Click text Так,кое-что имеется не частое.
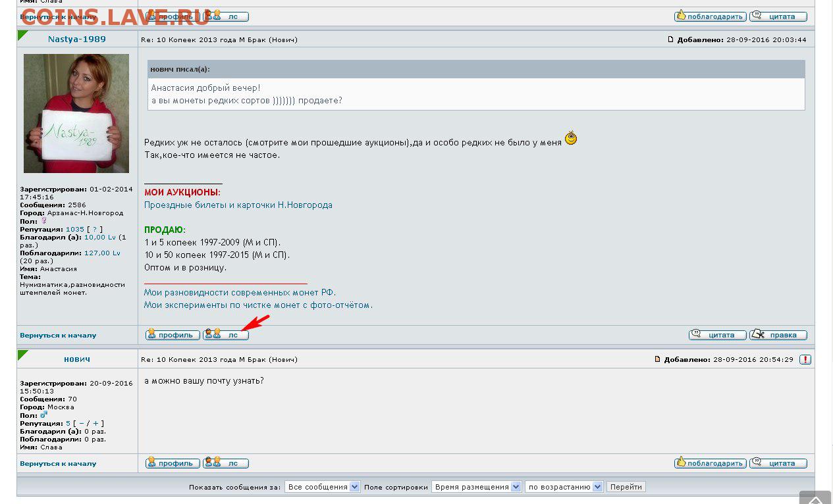The width and height of the screenshot is (833, 504). coord(212,155)
